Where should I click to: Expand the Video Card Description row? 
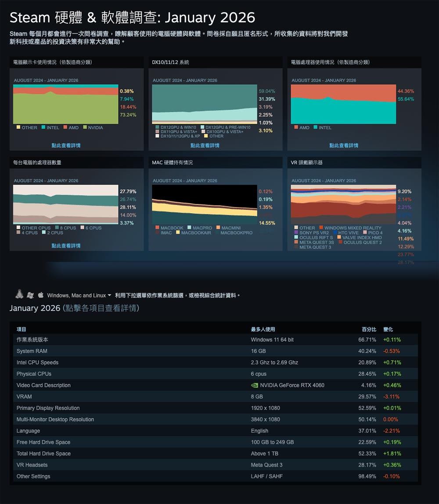click(43, 386)
